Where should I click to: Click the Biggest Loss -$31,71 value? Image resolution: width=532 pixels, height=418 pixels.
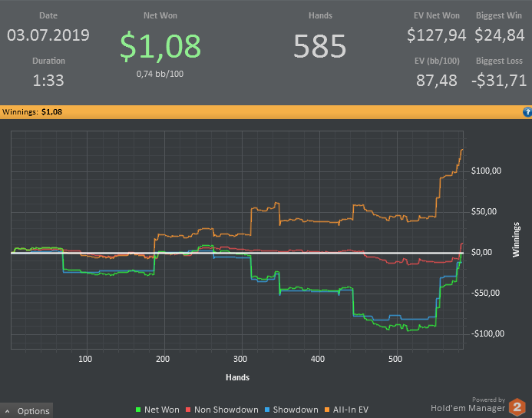point(499,81)
